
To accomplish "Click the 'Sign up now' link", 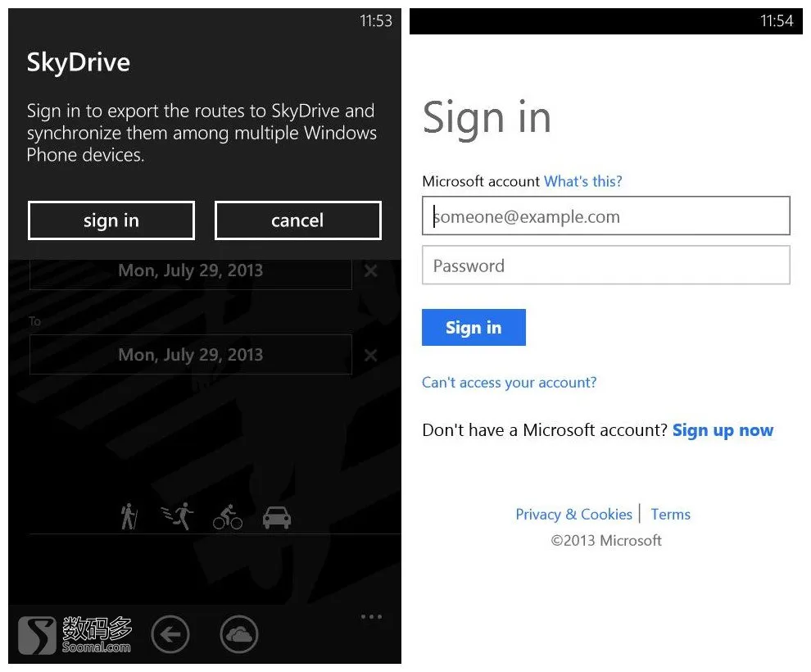I will pyautogui.click(x=723, y=430).
